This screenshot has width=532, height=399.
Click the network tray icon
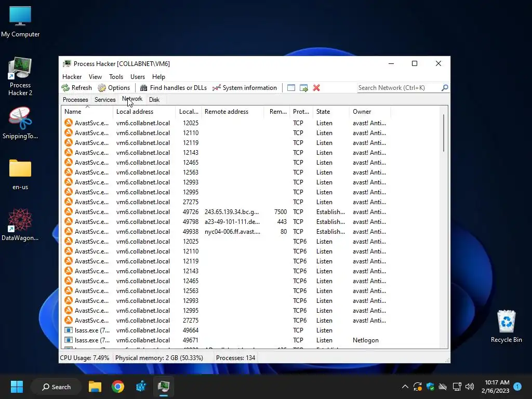(x=457, y=387)
